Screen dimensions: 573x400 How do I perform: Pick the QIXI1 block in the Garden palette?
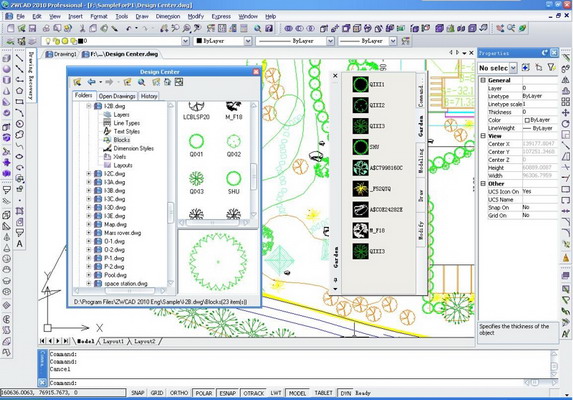pos(360,84)
